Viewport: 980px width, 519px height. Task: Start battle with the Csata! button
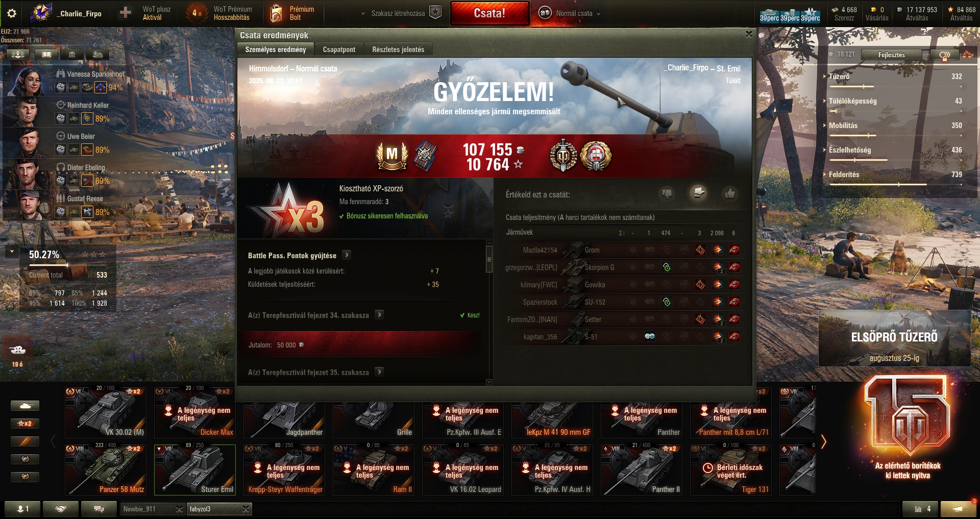coord(489,13)
